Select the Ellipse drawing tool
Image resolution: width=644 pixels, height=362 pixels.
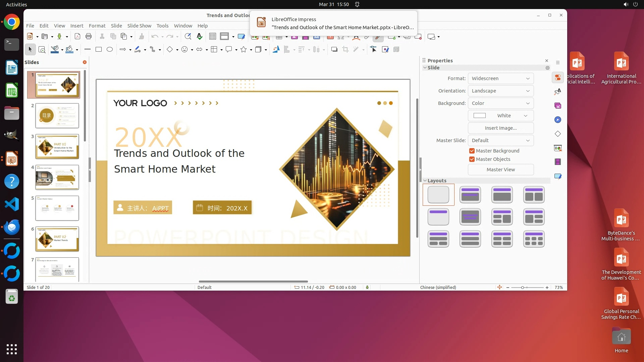110,50
